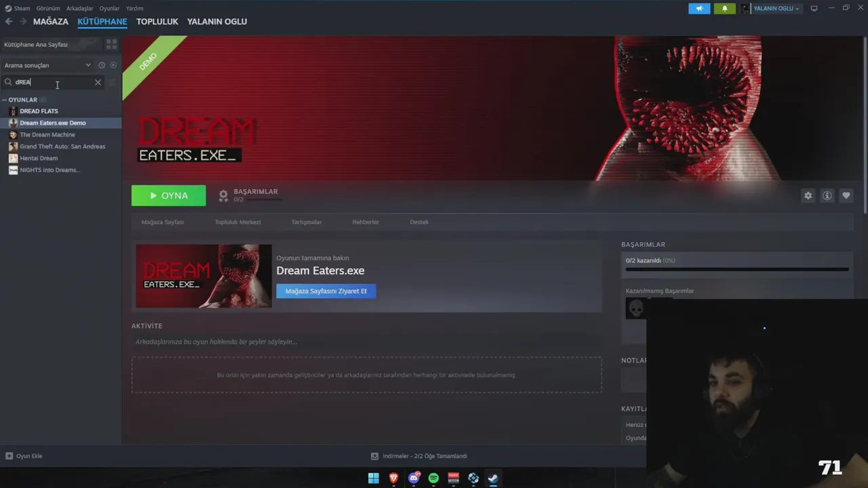Toggle the ready-to-play filter icon
Viewport: 868px width, 488px height.
(x=113, y=65)
